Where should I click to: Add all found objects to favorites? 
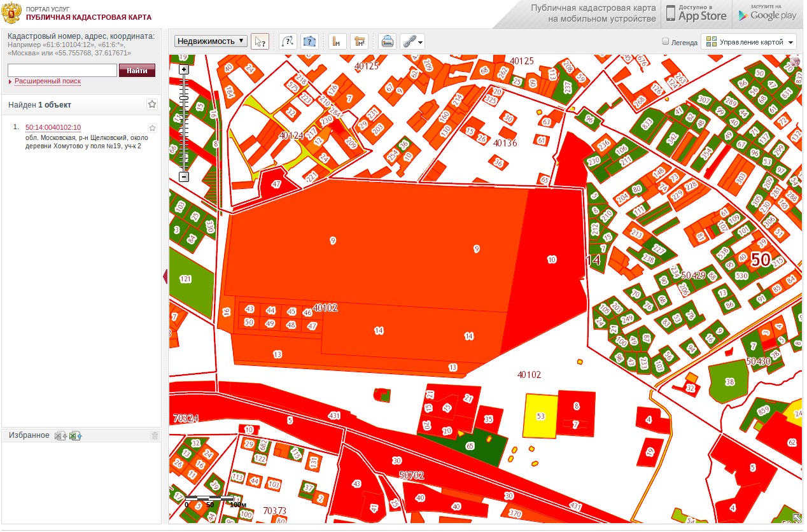[152, 104]
